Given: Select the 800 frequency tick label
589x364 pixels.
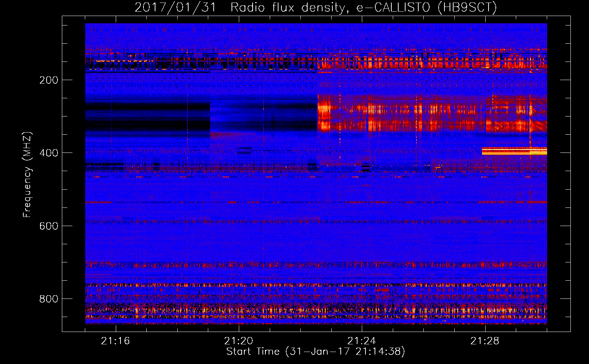Looking at the screenshot, I should (x=49, y=299).
